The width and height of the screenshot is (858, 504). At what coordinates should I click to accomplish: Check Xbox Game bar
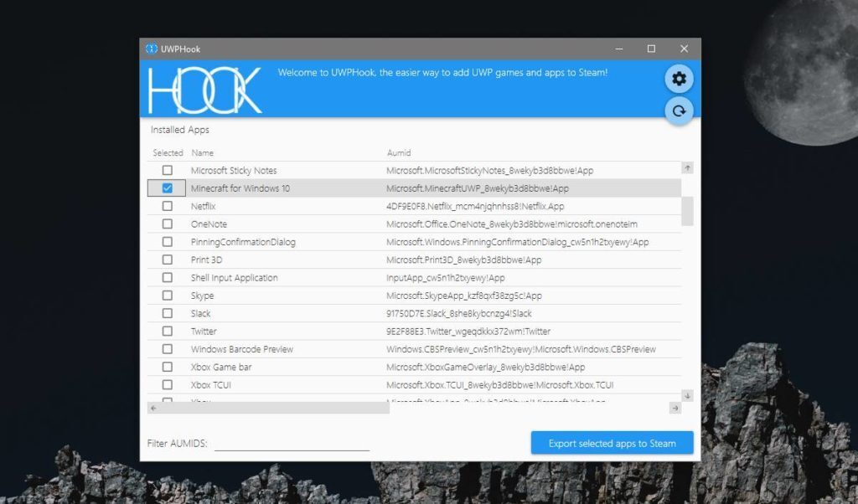(x=167, y=367)
